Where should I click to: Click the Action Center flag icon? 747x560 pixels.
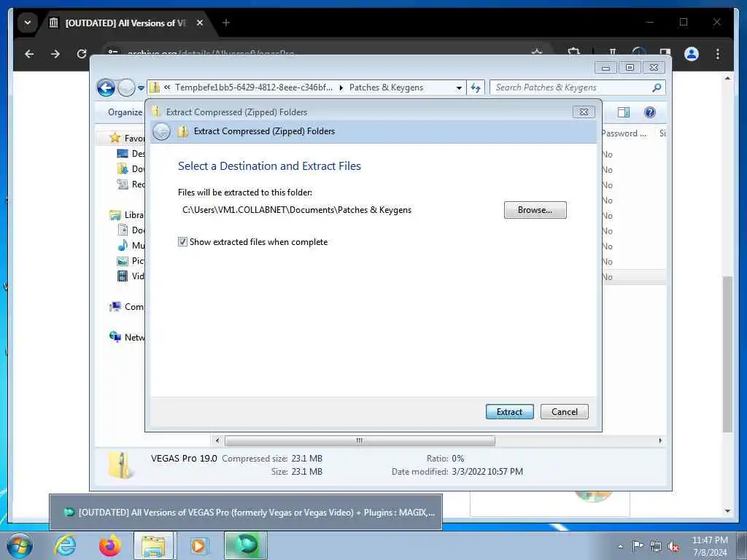(x=638, y=546)
